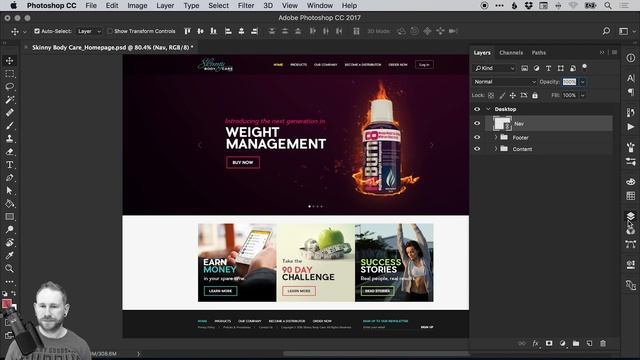640x360 pixels.
Task: Create a new group folder
Action: (x=576, y=344)
